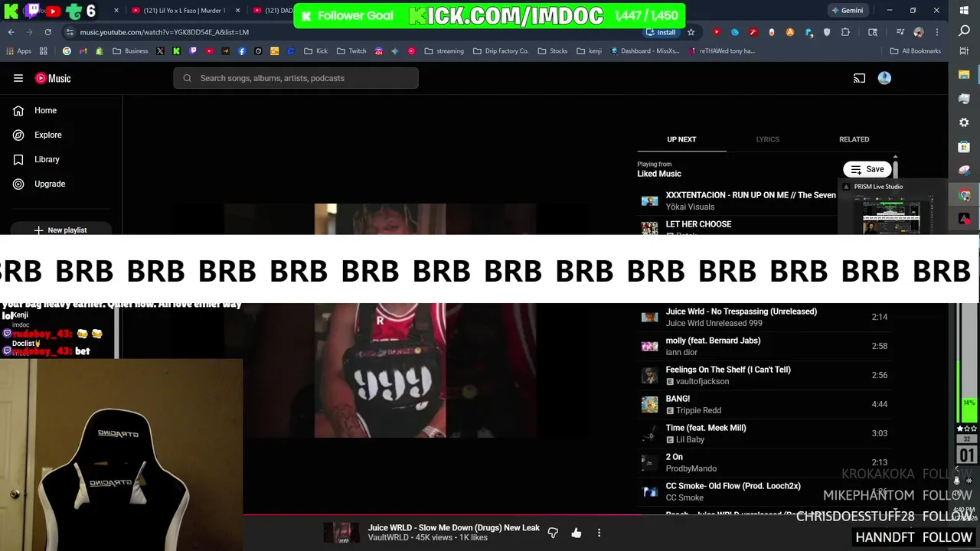Create a New playlist
Screen dimensions: 980x551
click(x=60, y=230)
